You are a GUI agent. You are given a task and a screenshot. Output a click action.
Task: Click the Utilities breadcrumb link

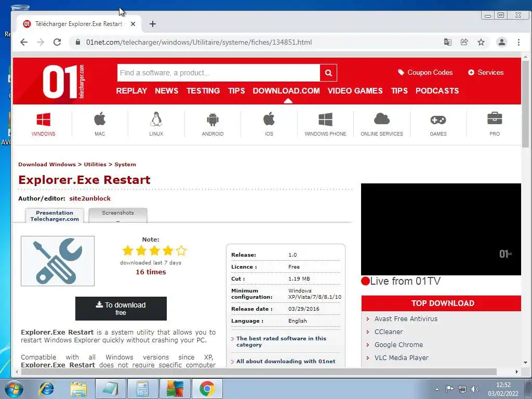[x=95, y=164]
